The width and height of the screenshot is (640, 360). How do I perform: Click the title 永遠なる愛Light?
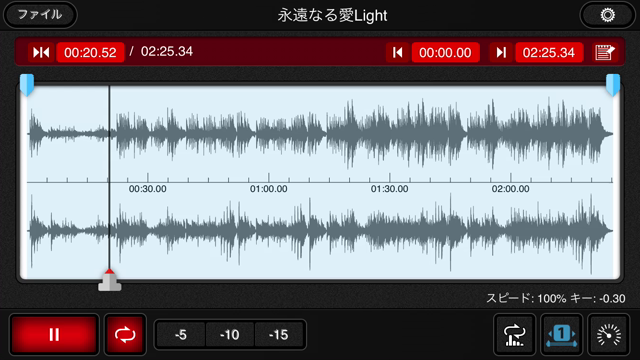point(332,16)
